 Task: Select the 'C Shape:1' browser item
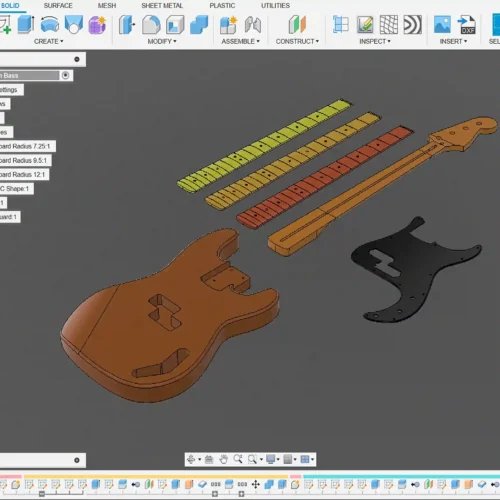click(x=17, y=189)
